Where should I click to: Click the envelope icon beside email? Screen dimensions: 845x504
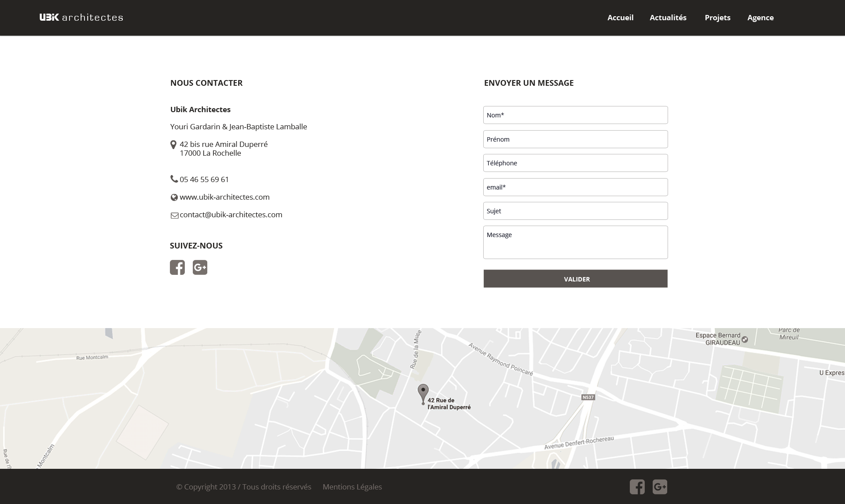pyautogui.click(x=174, y=215)
